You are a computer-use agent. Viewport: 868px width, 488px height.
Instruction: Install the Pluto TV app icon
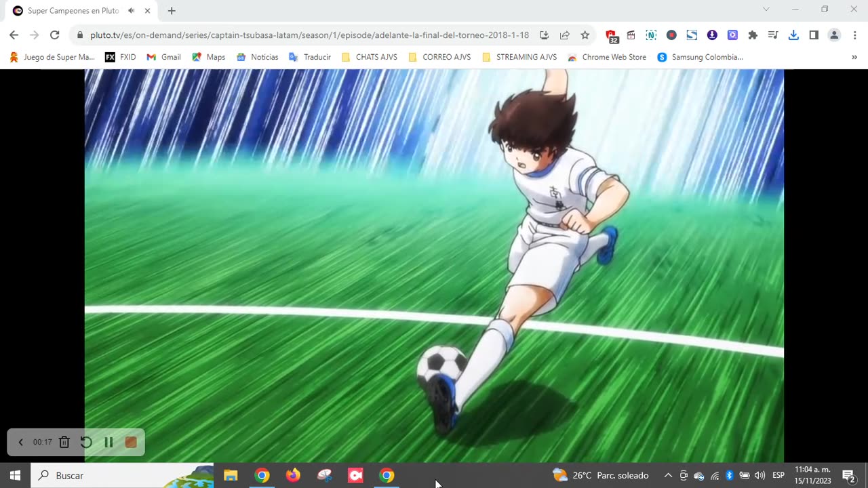(544, 35)
